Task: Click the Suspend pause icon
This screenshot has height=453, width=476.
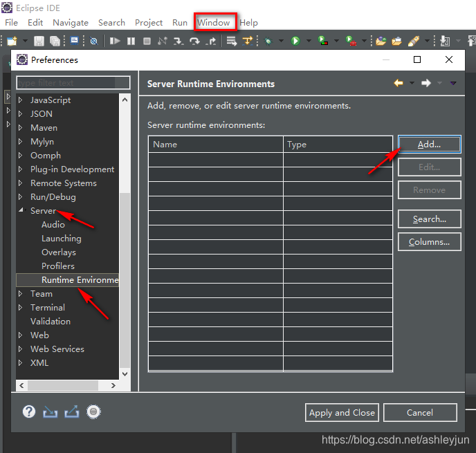Action: [x=131, y=41]
